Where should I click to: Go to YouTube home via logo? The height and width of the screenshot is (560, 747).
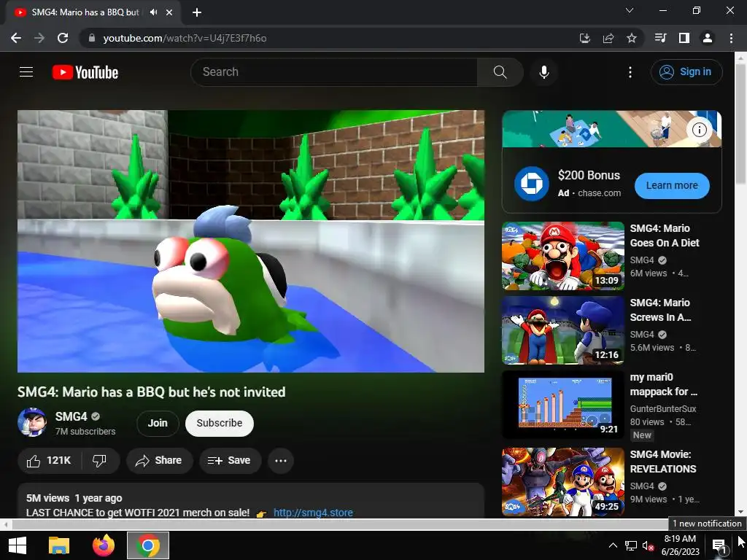(85, 72)
